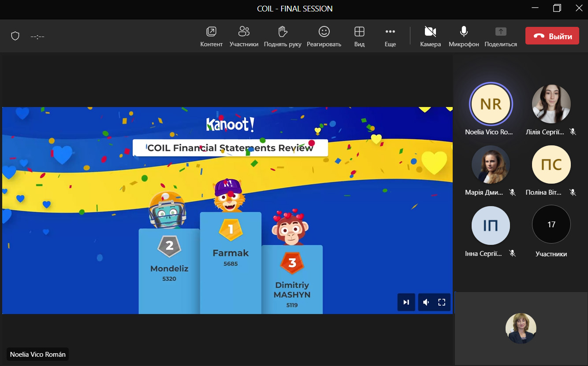The height and width of the screenshot is (366, 588).
Task: Select the ПС Поліна participant tile
Action: tap(551, 165)
